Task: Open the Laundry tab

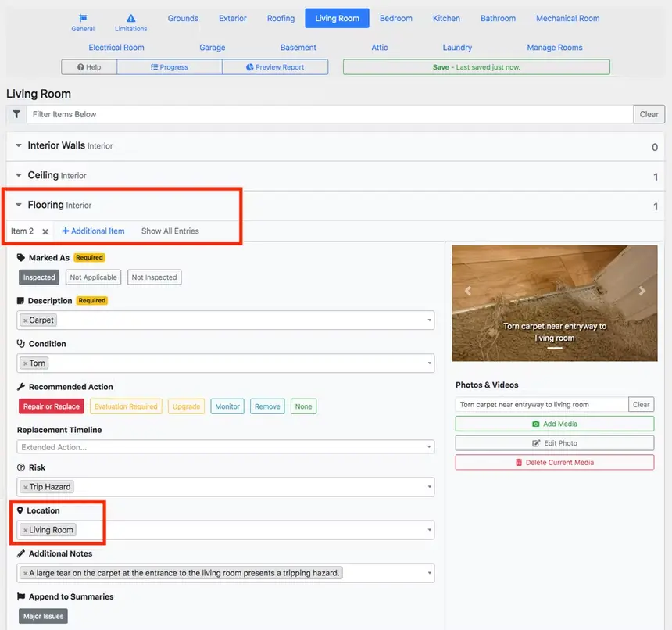Action: coord(457,48)
